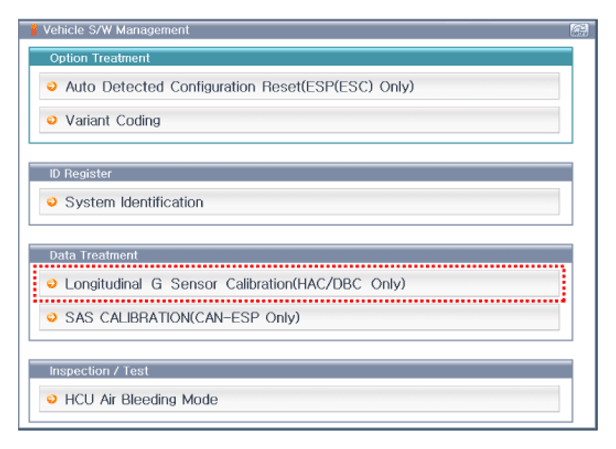Click the orange arrow icon beside Longitudinal G Sensor Calibration
616x449 pixels.
(x=52, y=283)
